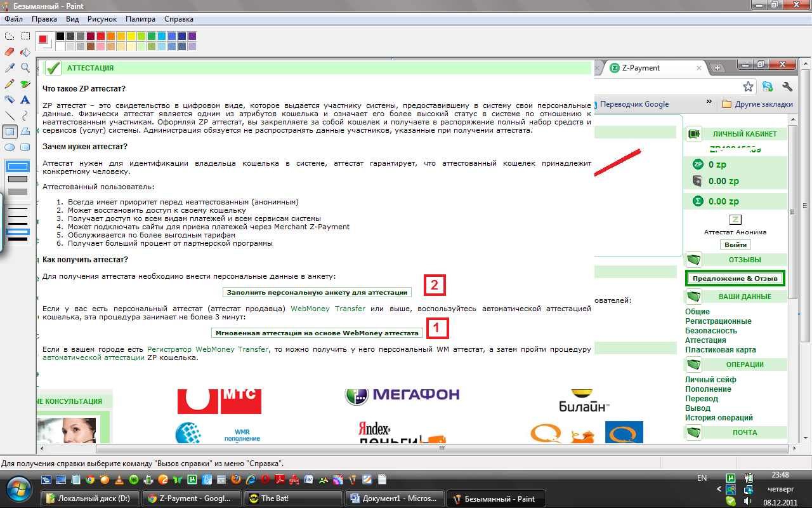
Task: Select the Magnifier tool
Action: [x=25, y=67]
